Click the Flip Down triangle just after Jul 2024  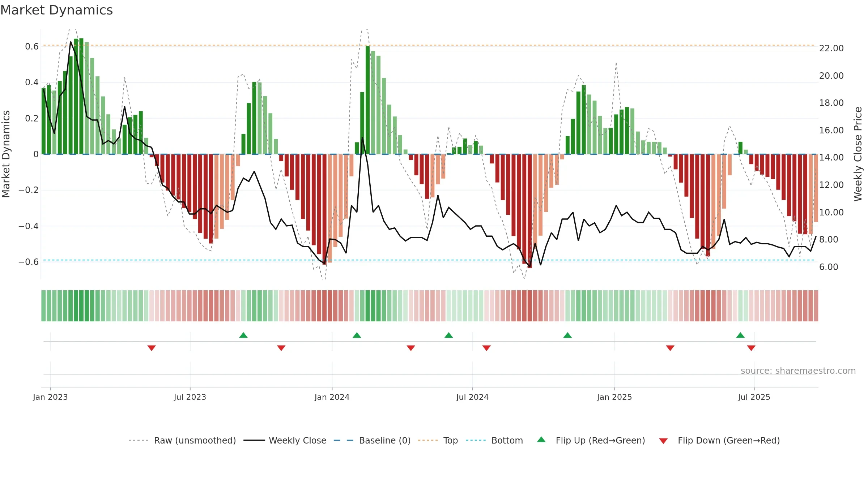[x=486, y=348]
